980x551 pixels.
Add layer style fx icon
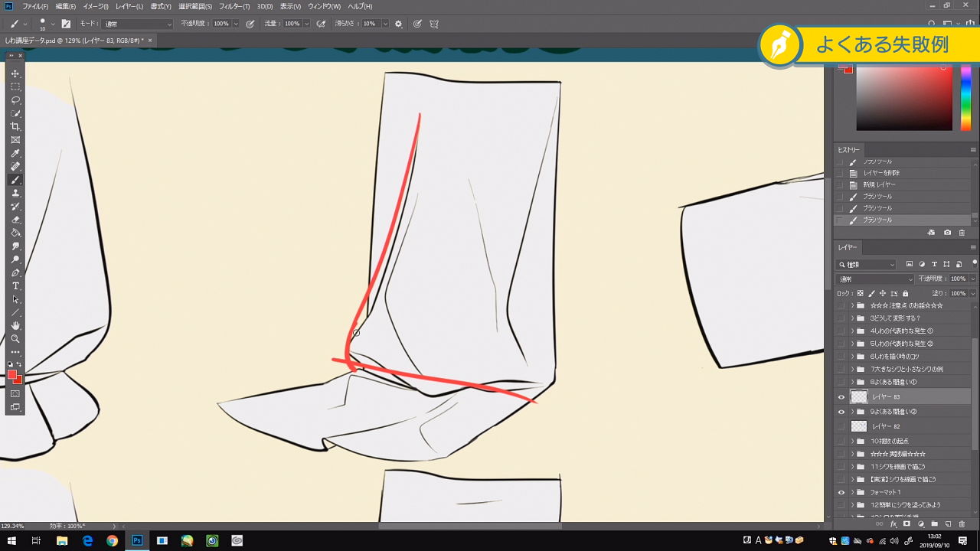pos(893,524)
